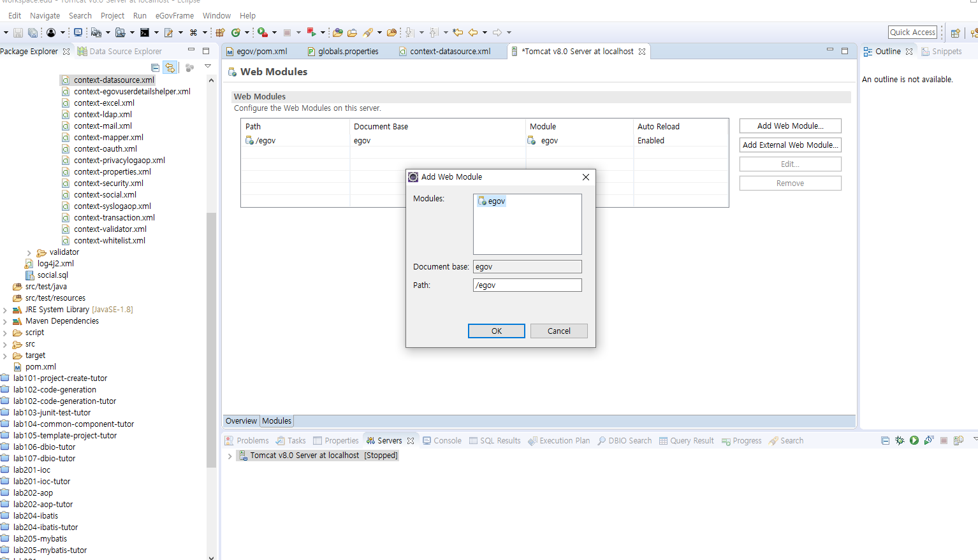978x560 pixels.
Task: Open the Problems view tab
Action: [x=247, y=441]
